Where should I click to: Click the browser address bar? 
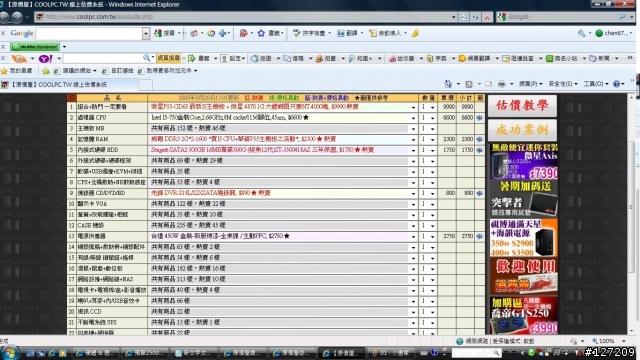click(x=246, y=17)
